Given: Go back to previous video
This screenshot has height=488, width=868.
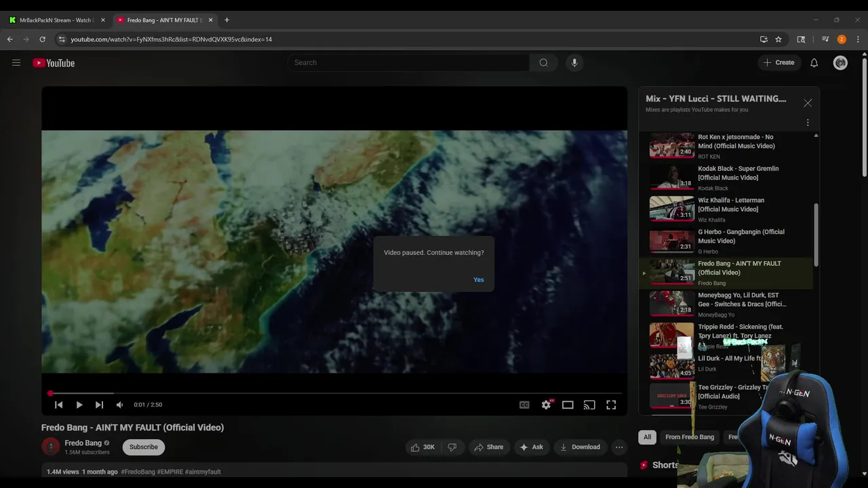Looking at the screenshot, I should (58, 405).
